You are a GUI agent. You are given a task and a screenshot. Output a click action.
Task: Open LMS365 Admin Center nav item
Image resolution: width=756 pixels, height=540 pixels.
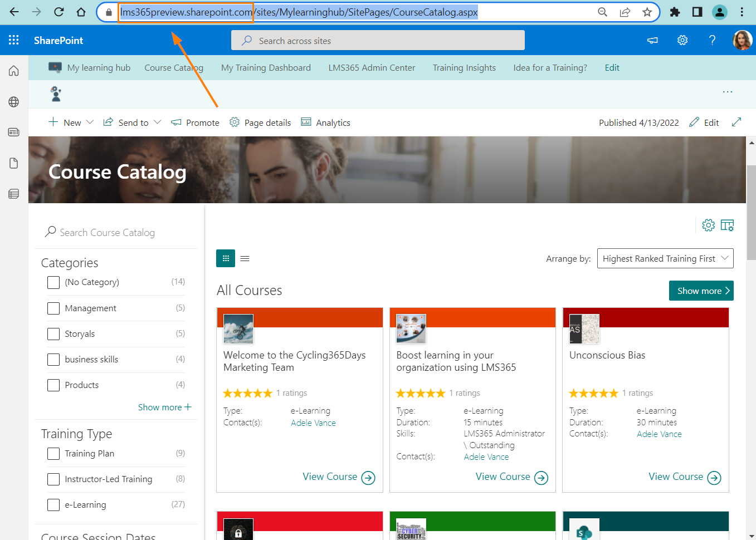point(372,67)
